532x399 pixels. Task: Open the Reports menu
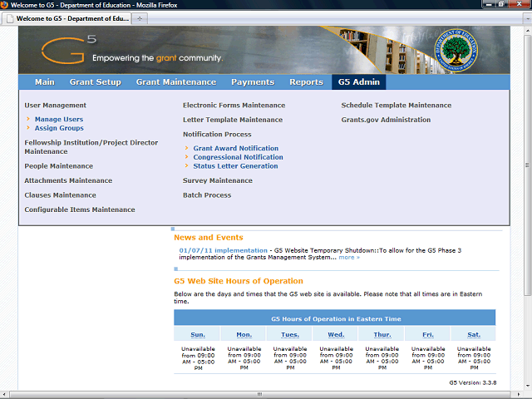[x=306, y=82]
